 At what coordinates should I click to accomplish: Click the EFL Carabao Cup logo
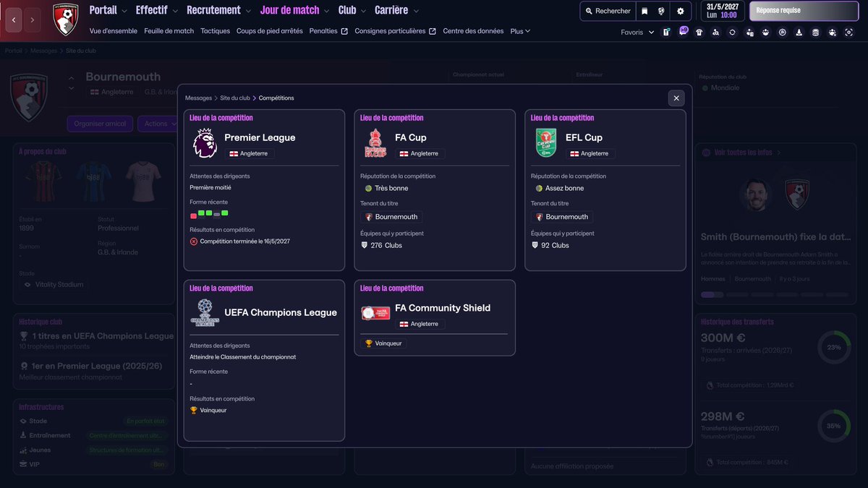coord(545,143)
